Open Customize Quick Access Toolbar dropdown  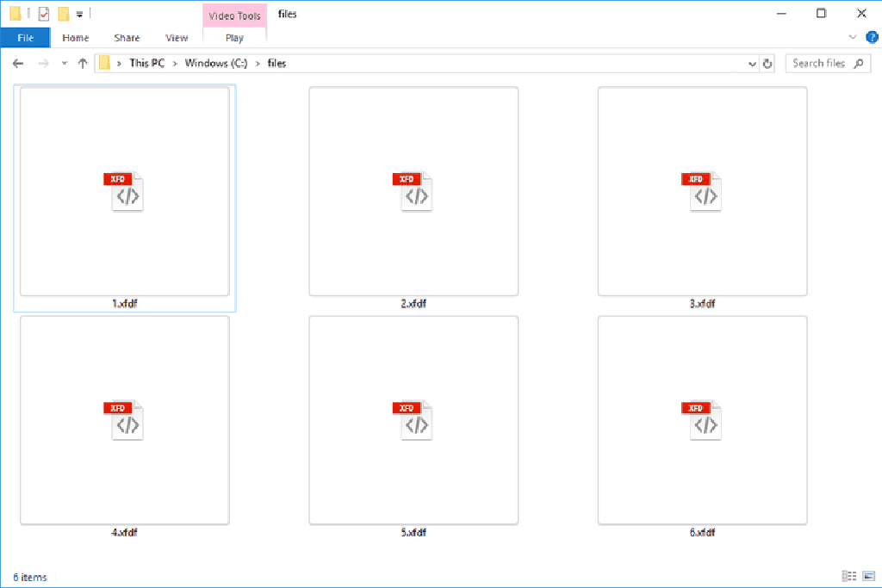tap(79, 14)
